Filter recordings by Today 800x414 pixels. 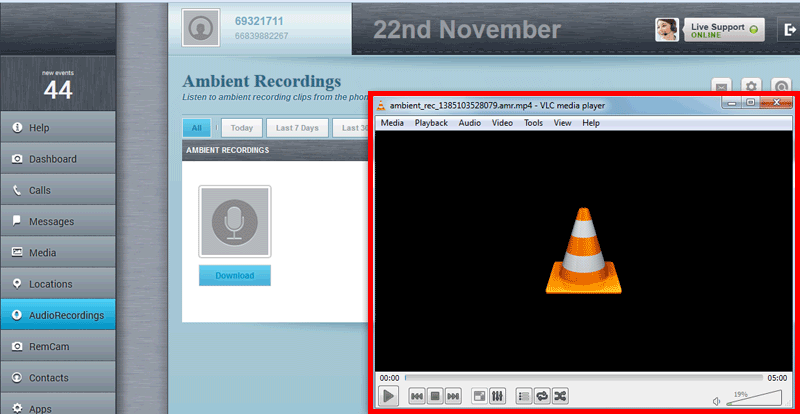pyautogui.click(x=242, y=128)
